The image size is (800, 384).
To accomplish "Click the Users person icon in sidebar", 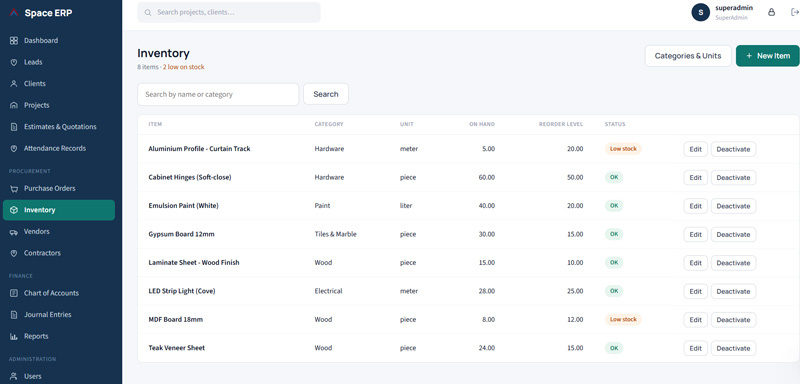I will (x=14, y=376).
